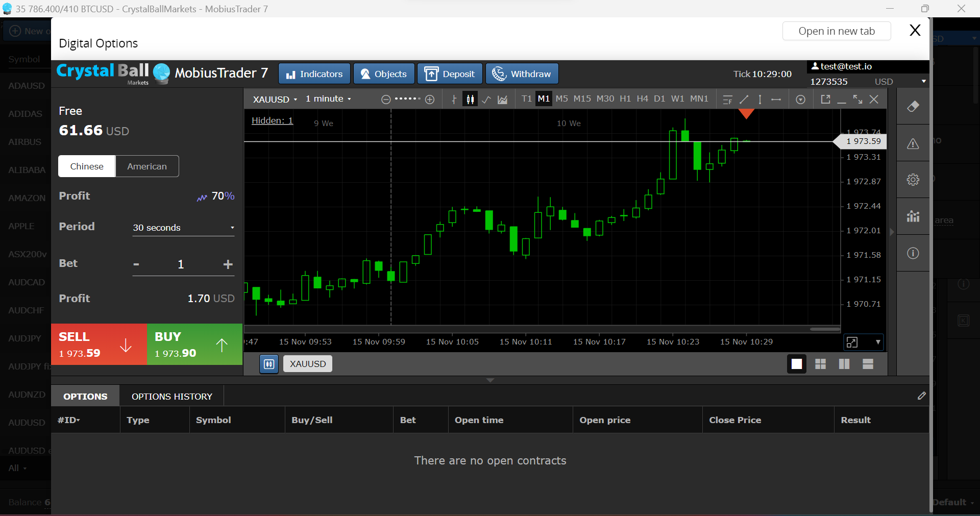This screenshot has width=980, height=516.
Task: Click the add chart icon beside XAUUSD tab
Action: 269,364
